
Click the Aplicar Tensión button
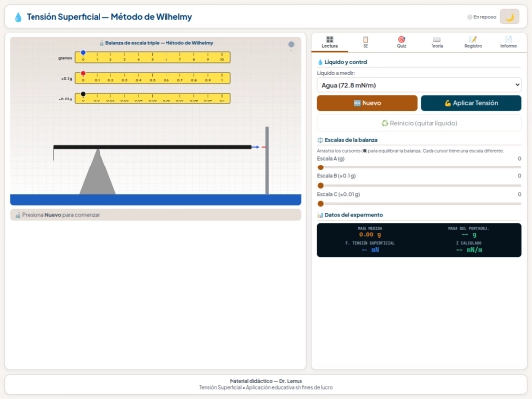click(471, 103)
